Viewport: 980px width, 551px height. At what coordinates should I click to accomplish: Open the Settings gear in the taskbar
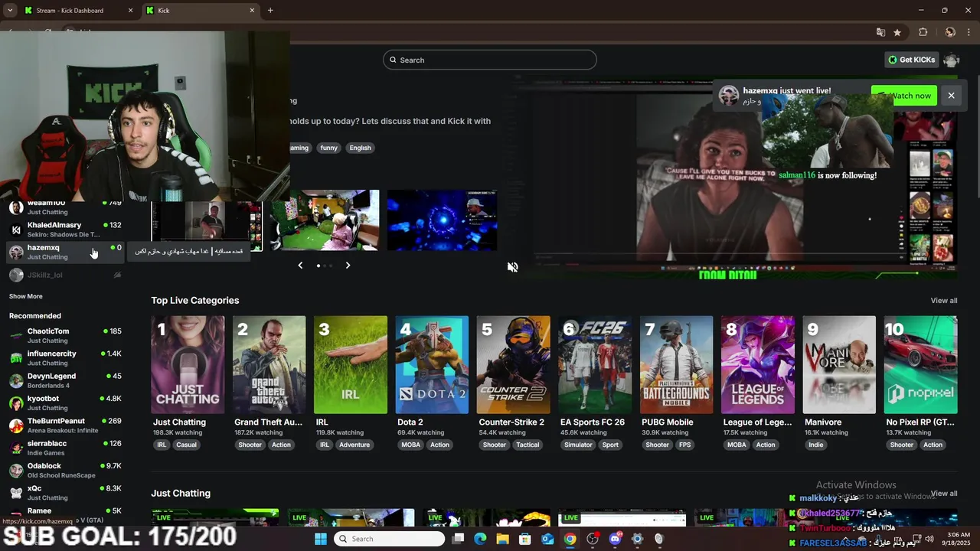(x=637, y=539)
